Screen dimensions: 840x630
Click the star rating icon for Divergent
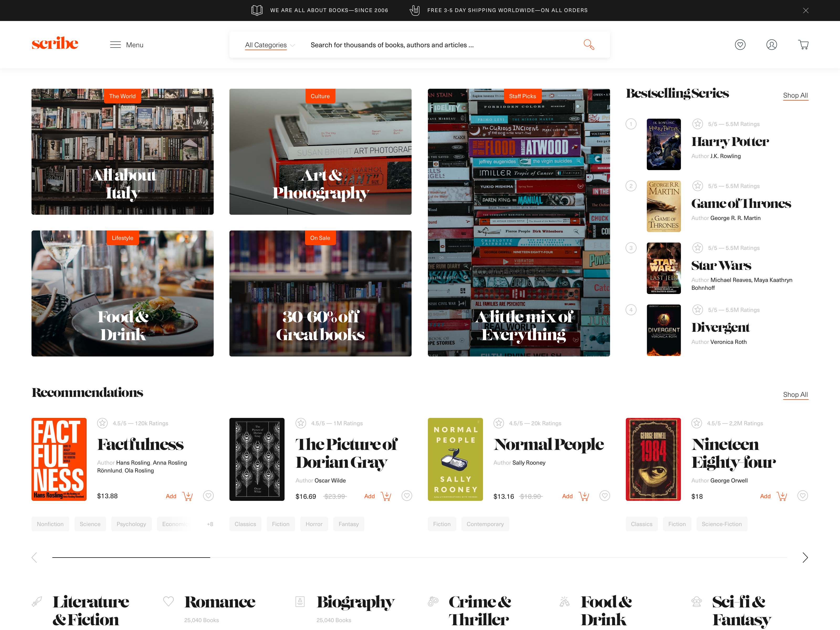pos(698,309)
